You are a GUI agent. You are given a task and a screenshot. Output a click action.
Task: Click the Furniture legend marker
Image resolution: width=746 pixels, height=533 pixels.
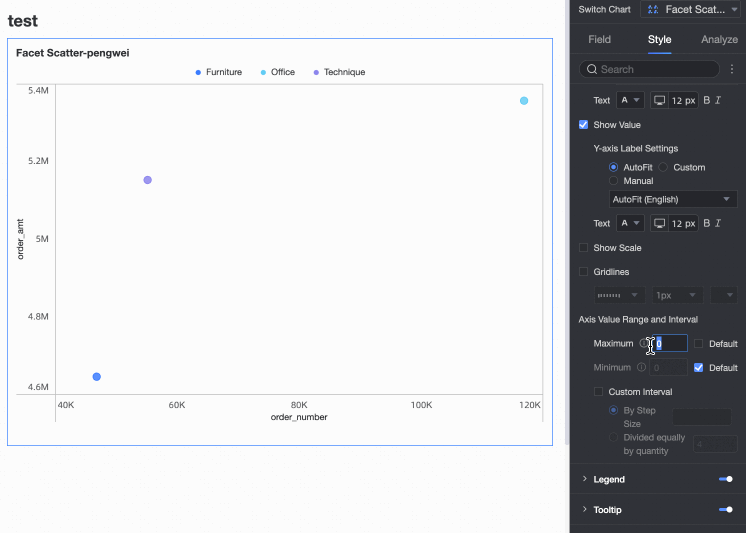199,72
